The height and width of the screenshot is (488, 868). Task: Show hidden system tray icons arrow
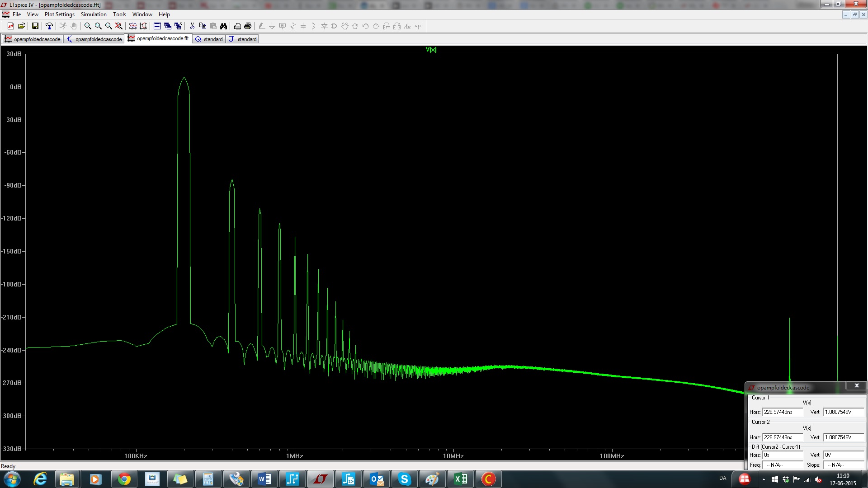click(x=764, y=479)
